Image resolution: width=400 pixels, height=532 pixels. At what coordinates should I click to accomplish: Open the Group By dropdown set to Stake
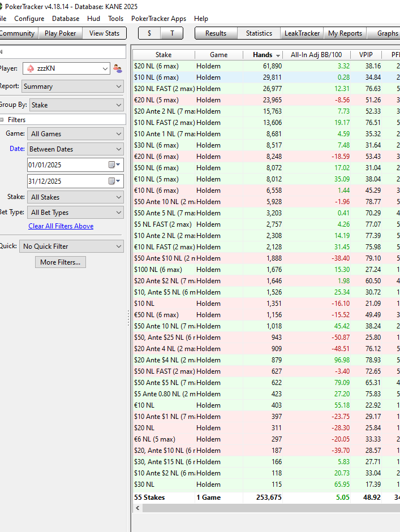pos(76,105)
